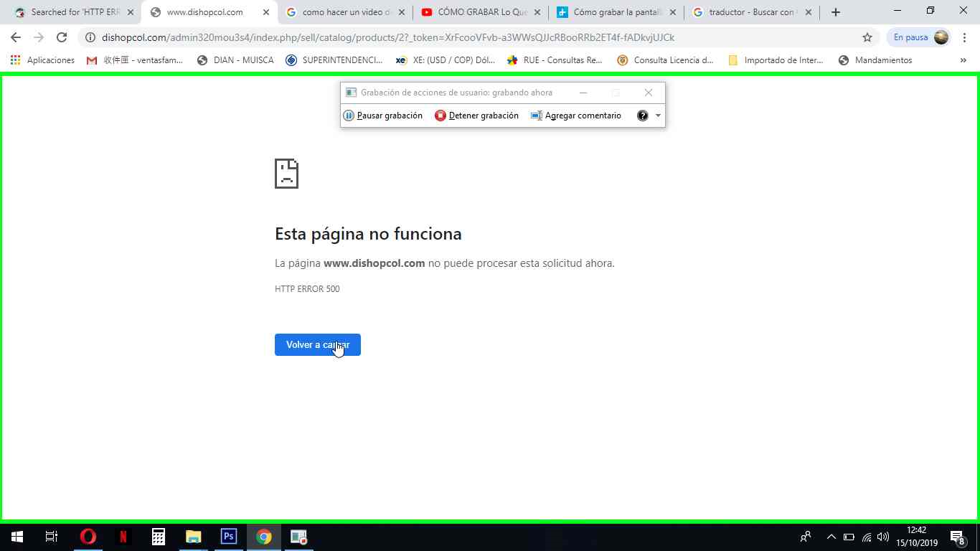Close the YouTube 'CÓMO GRABAR' tab
The height and width of the screenshot is (551, 980).
(x=537, y=12)
